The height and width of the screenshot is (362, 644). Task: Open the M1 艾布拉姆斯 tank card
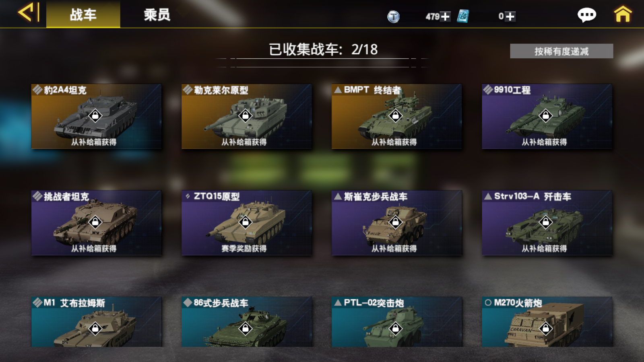(97, 322)
